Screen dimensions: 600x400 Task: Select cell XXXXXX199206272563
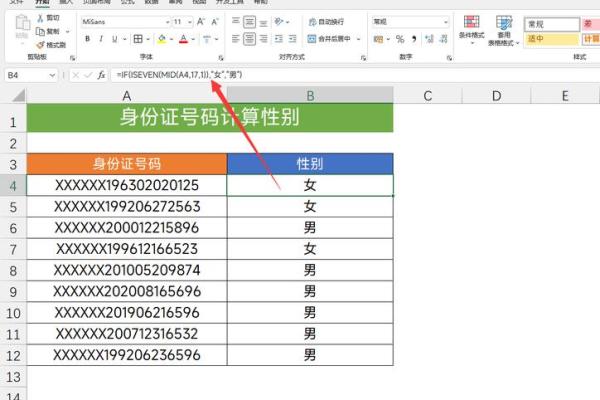tap(127, 207)
